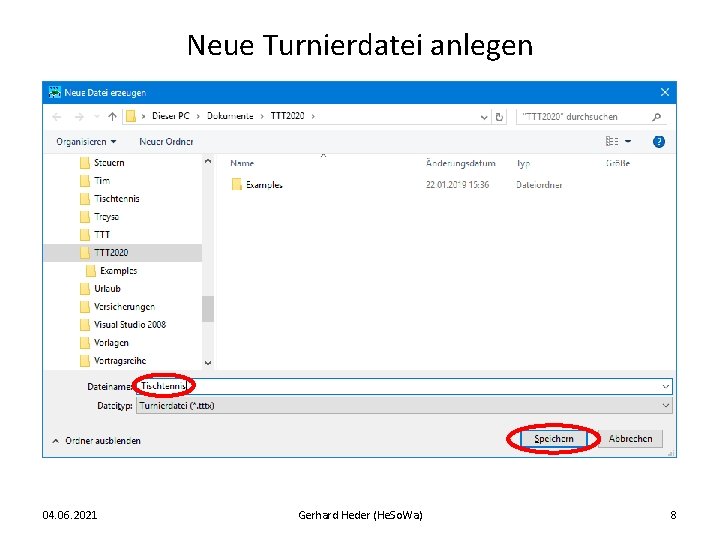The image size is (720, 540).
Task: Create a Neuer Ordner
Action: coord(166,142)
